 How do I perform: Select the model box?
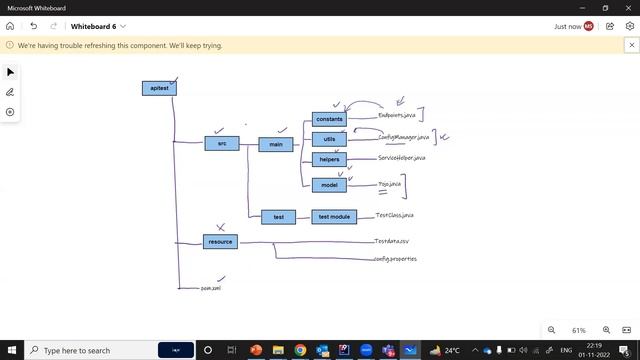329,185
